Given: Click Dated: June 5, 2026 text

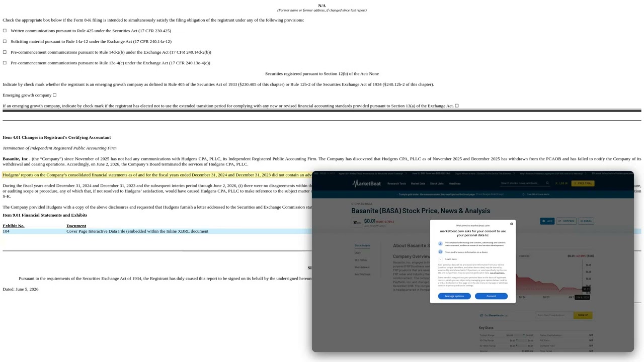Looking at the screenshot, I should pyautogui.click(x=21, y=289).
